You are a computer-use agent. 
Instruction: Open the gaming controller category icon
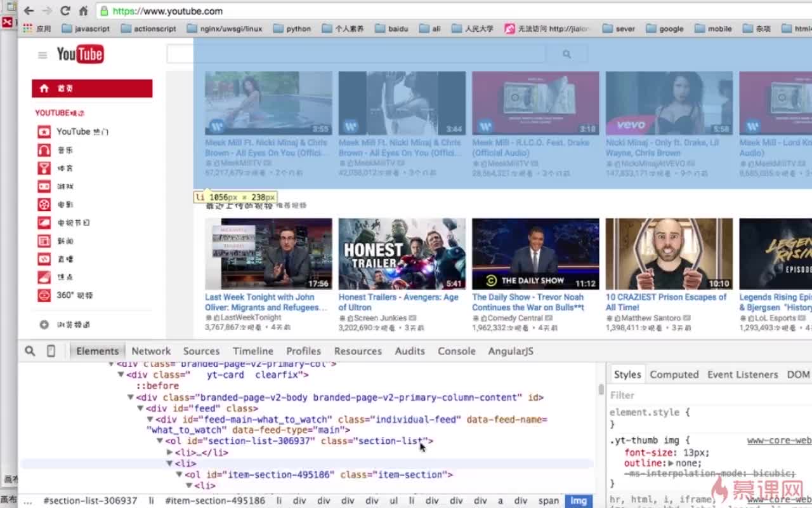tap(44, 187)
